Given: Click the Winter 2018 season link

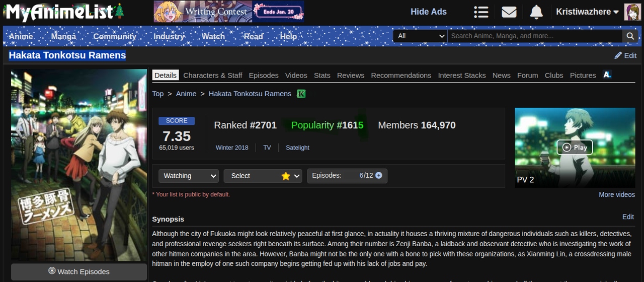Looking at the screenshot, I should pos(232,148).
